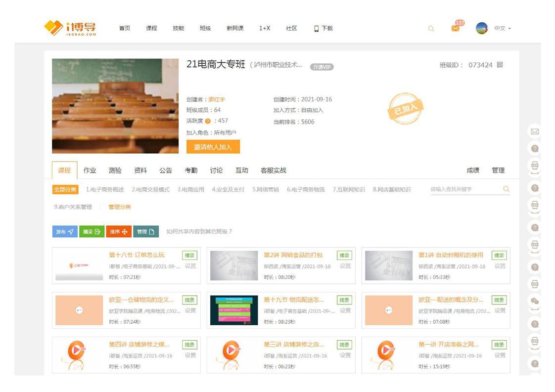
Task: Select 下载 in the top navigation
Action: (324, 29)
